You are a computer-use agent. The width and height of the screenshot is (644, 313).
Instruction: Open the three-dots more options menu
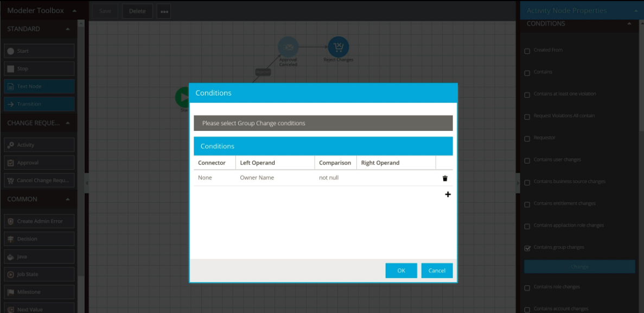164,11
